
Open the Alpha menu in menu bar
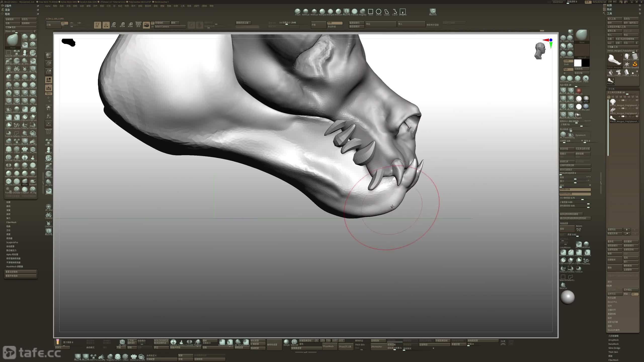click(48, 6)
